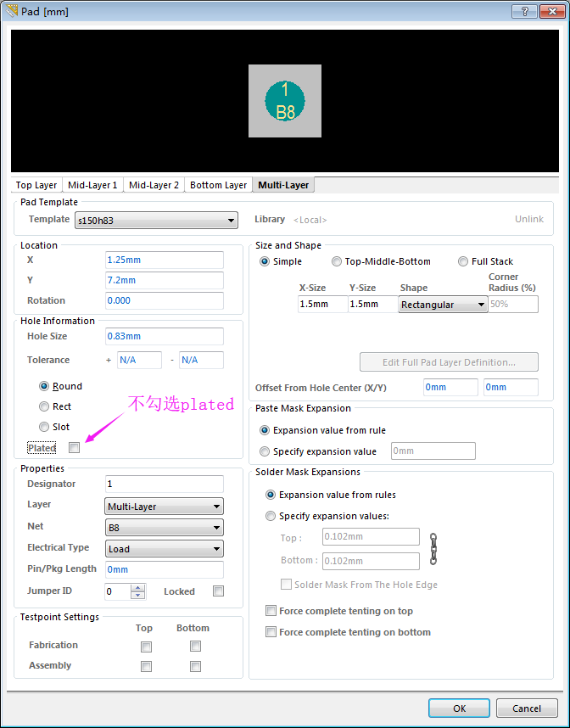Enable the Plated checkbox
570x728 pixels.
75,448
